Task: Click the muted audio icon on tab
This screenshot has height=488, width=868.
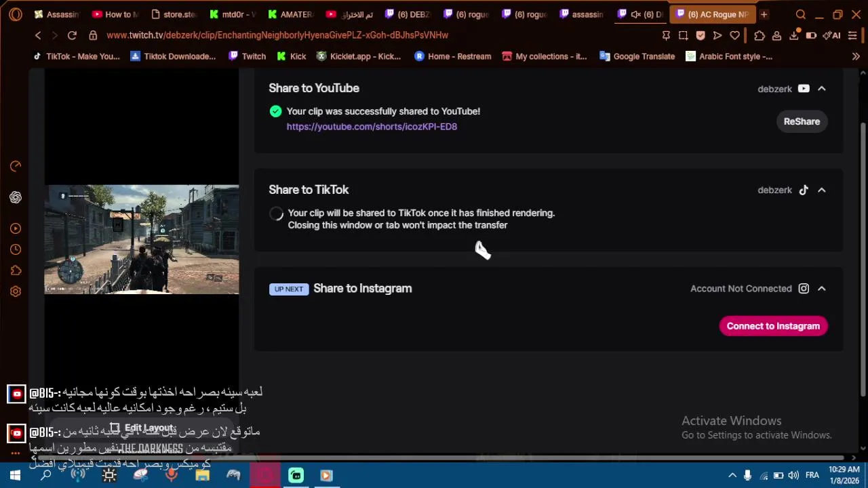Action: (x=636, y=14)
